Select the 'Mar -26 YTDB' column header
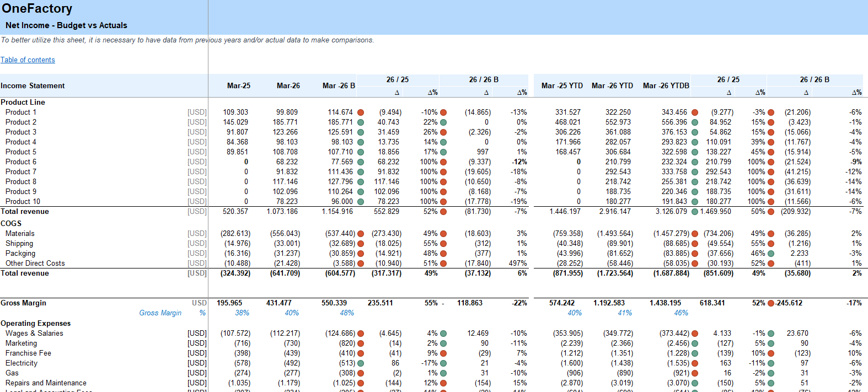The width and height of the screenshot is (868, 392). [666, 85]
